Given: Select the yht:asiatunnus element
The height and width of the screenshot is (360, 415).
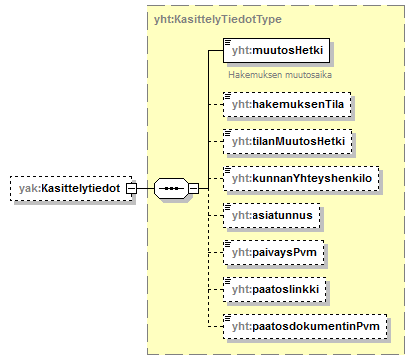Looking at the screenshot, I should point(272,215).
